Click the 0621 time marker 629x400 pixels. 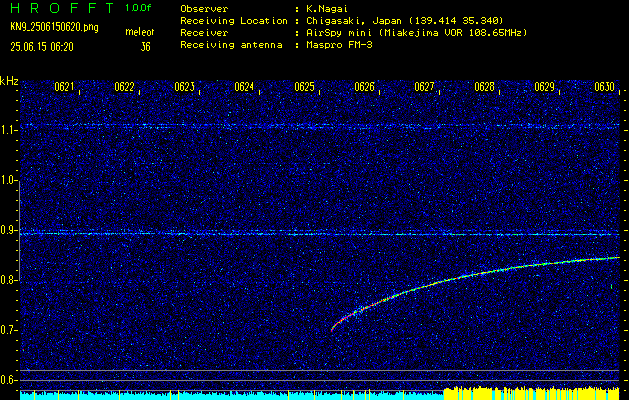pos(64,87)
